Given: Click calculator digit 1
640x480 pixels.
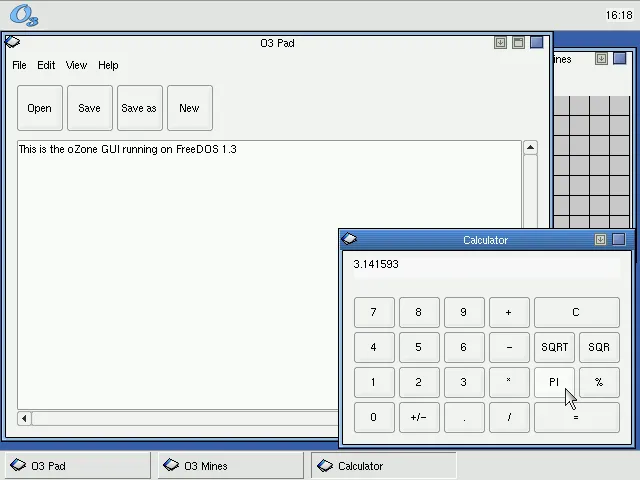Looking at the screenshot, I should [x=374, y=382].
